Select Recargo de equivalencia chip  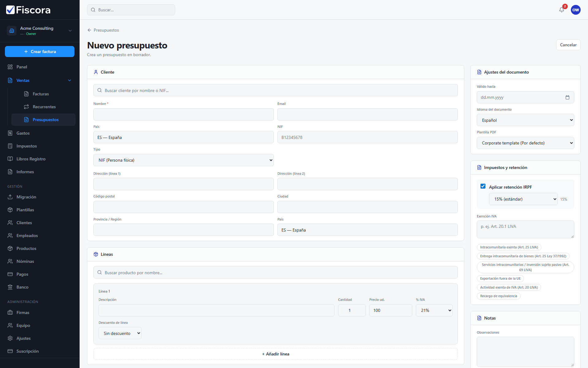click(499, 296)
